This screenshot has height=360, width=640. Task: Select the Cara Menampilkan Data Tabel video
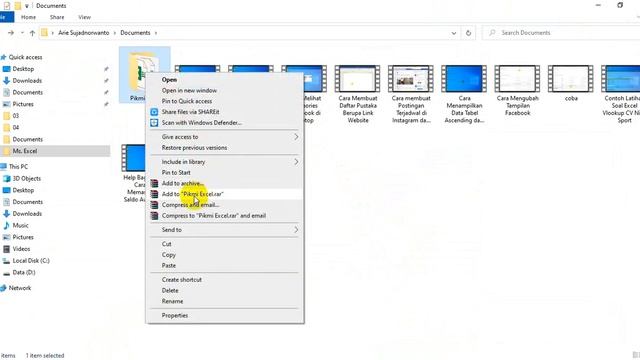[x=464, y=94]
